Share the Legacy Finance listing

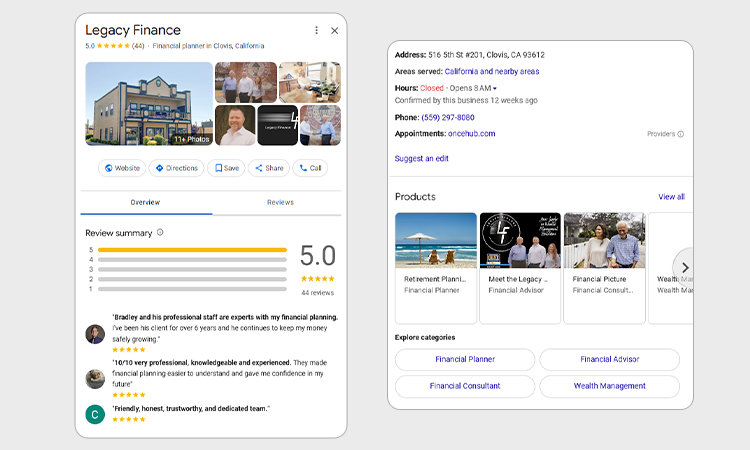[269, 168]
